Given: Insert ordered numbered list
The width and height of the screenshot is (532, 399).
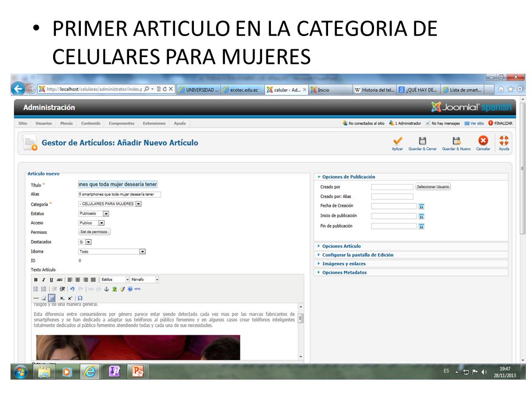Looking at the screenshot, I should point(44,289).
